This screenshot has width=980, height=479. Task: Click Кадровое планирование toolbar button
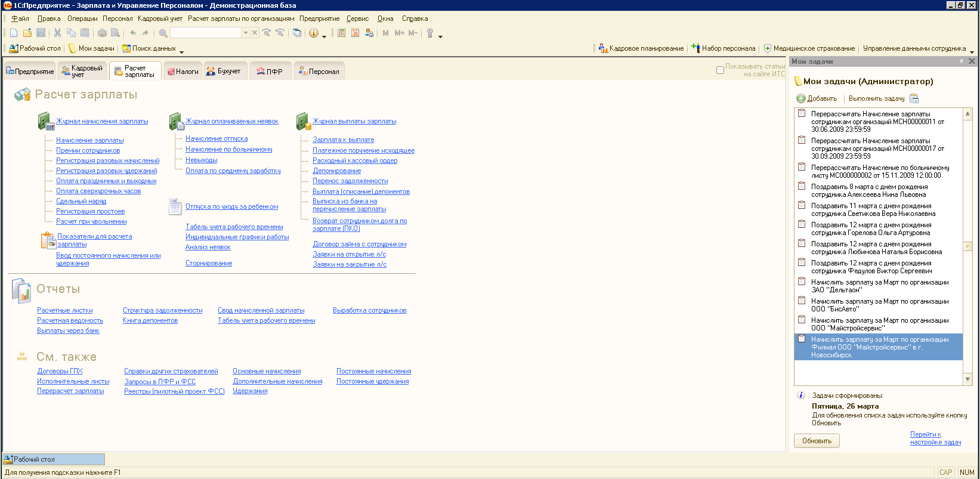click(x=641, y=48)
